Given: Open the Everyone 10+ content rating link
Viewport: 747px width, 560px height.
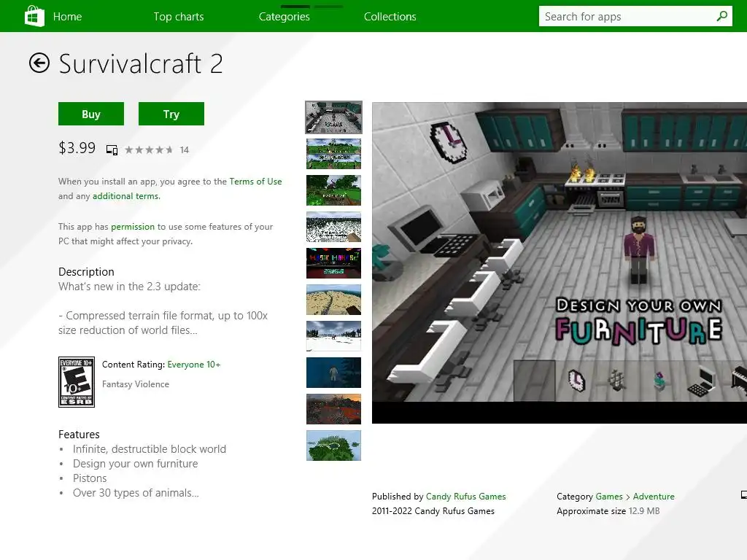Looking at the screenshot, I should coord(194,365).
